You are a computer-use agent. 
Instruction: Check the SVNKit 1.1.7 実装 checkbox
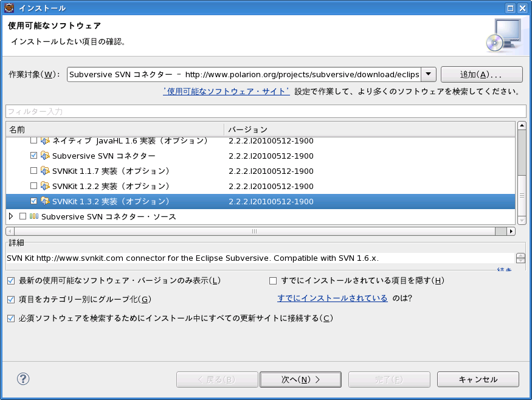tap(33, 171)
